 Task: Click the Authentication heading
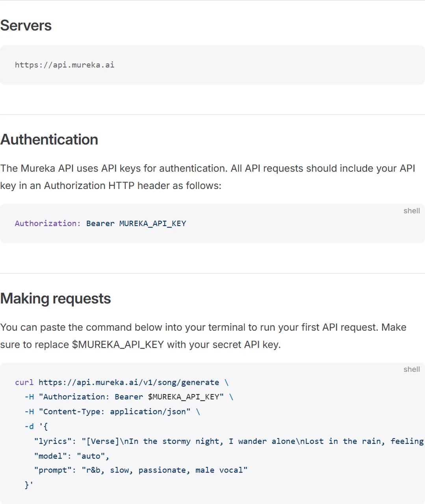(49, 139)
